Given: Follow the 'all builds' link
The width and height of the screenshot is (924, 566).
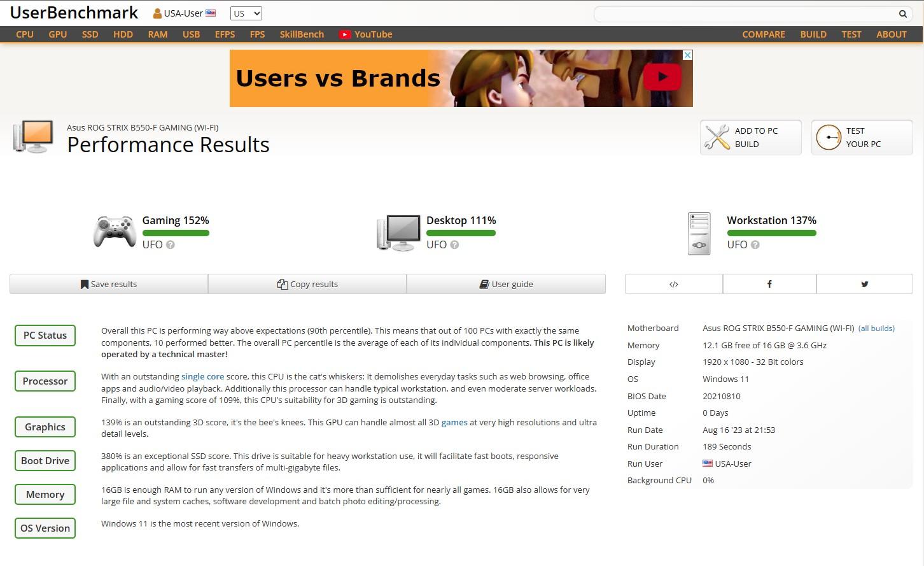Looking at the screenshot, I should [x=876, y=329].
